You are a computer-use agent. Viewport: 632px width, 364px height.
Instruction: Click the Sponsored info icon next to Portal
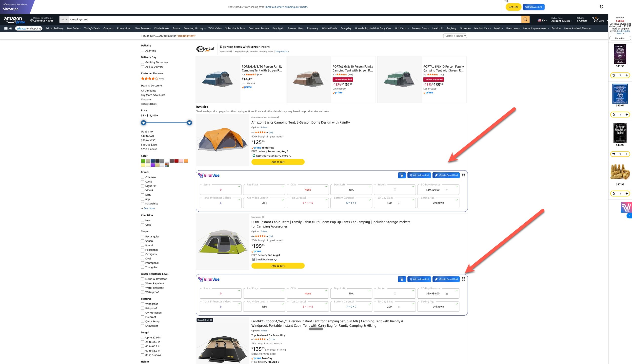point(231,52)
